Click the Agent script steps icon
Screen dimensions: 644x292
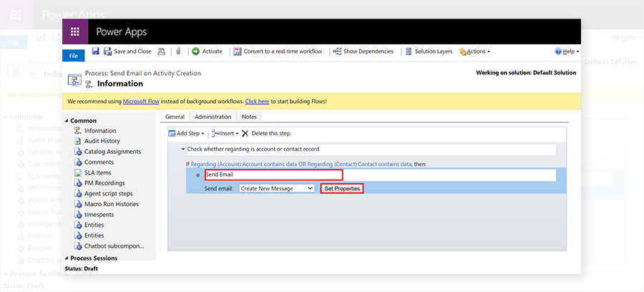click(77, 193)
